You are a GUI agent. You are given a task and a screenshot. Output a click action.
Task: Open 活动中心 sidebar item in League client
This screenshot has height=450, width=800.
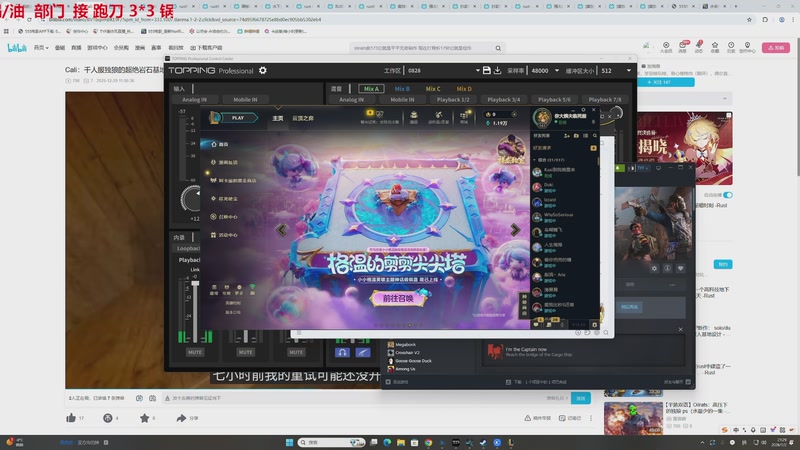point(224,235)
